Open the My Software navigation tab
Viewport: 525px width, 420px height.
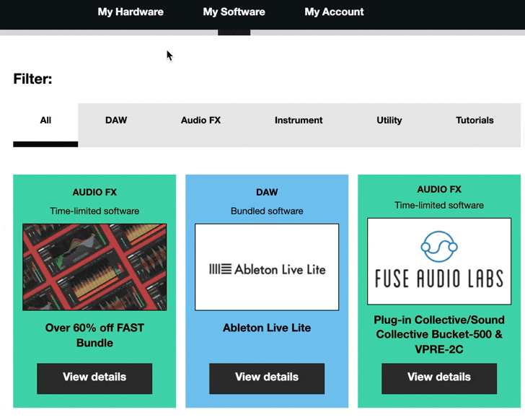point(234,12)
